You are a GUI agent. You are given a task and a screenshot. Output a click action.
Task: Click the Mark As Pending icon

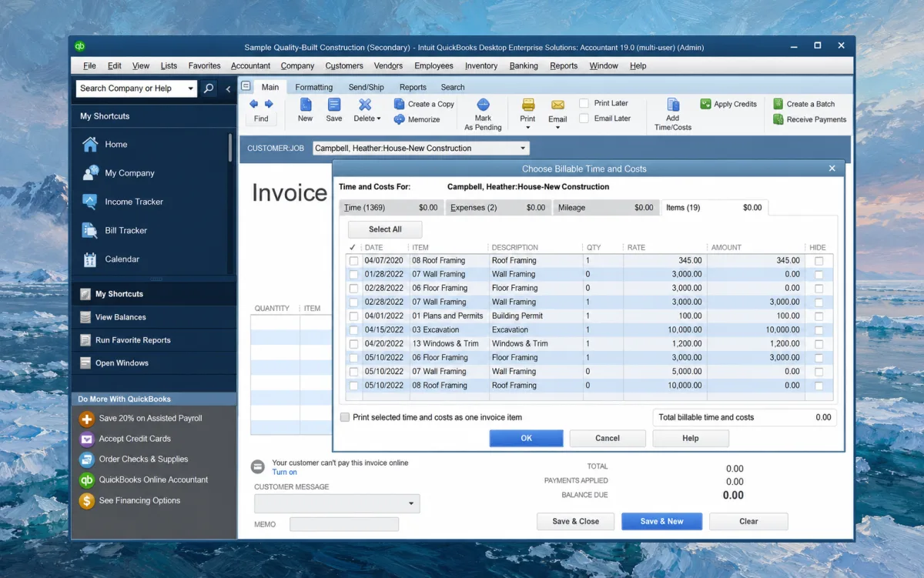tap(483, 105)
